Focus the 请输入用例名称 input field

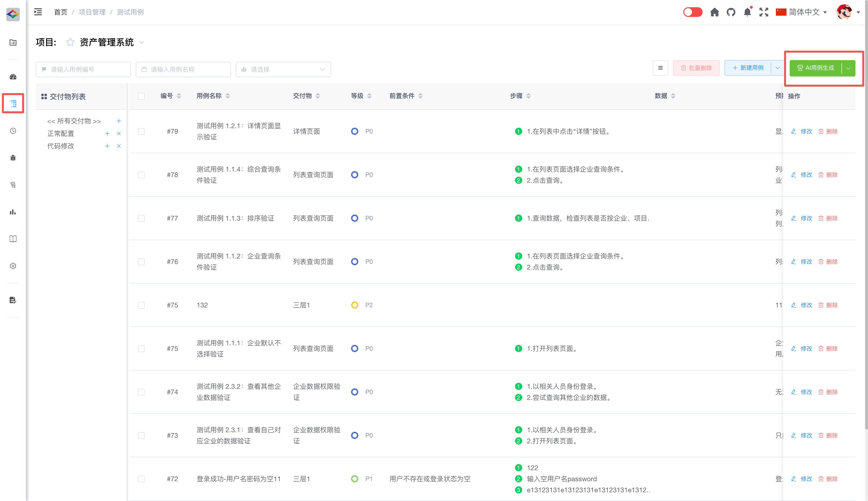click(x=183, y=70)
